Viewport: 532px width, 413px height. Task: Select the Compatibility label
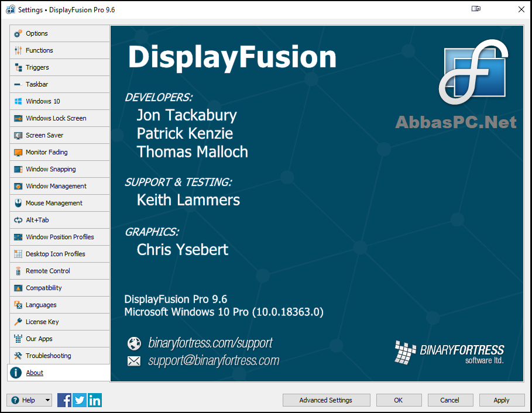[44, 288]
